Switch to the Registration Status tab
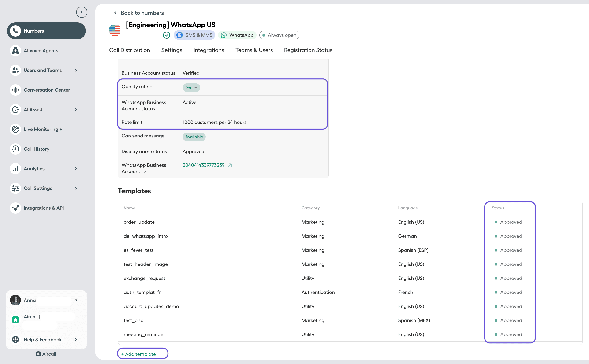This screenshot has height=364, width=589. point(308,50)
